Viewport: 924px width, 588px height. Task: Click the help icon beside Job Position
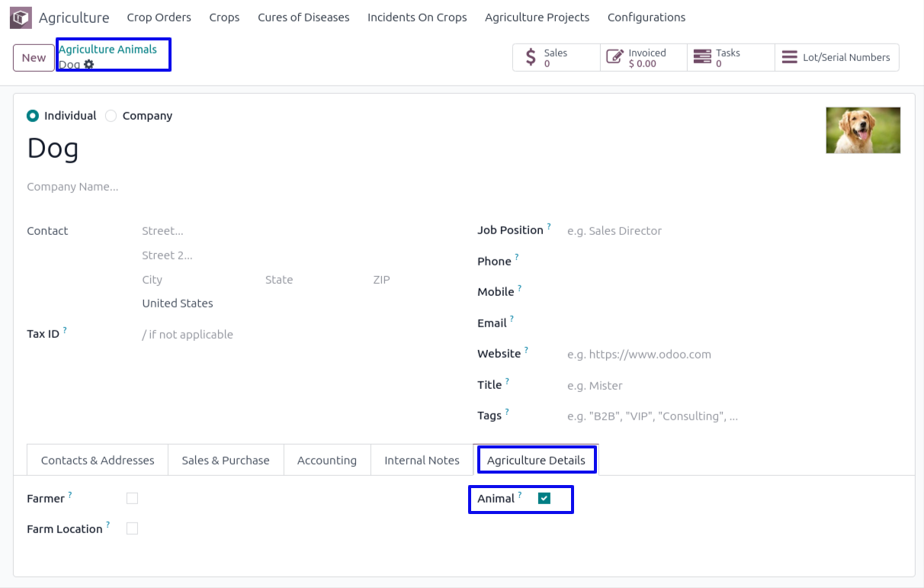click(549, 227)
